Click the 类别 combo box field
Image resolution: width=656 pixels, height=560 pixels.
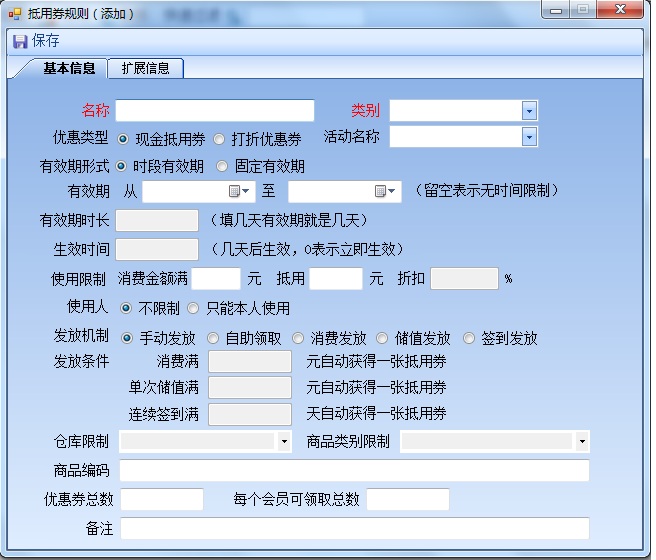pos(464,111)
